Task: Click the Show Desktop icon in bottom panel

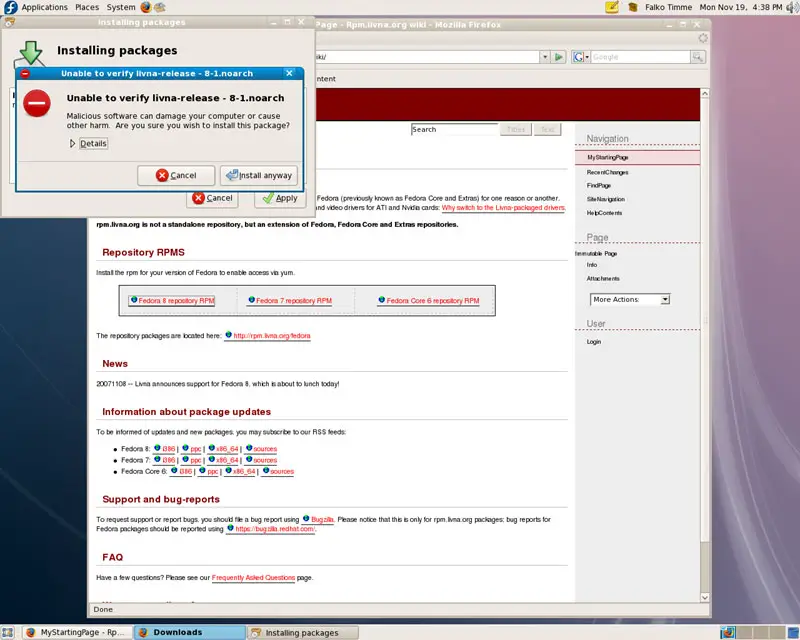Action: tap(7, 632)
